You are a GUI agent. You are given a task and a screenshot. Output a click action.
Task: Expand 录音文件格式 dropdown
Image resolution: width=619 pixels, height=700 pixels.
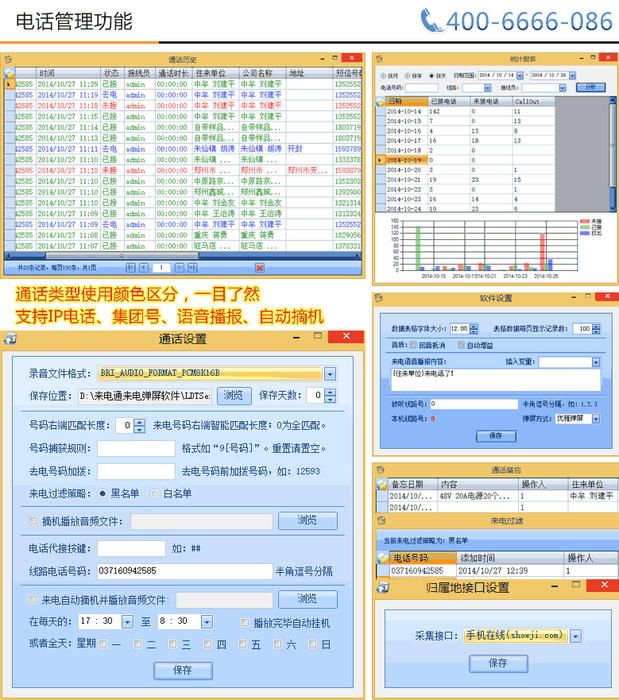coord(329,373)
